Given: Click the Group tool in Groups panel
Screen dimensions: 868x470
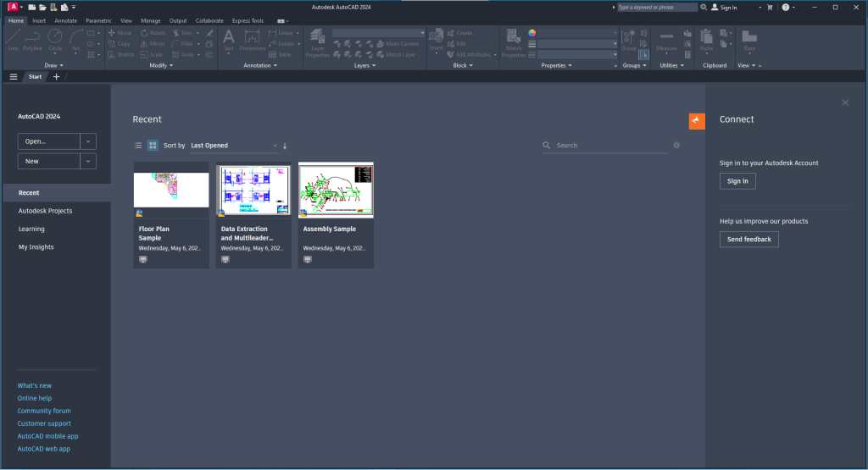Looking at the screenshot, I should click(x=628, y=41).
